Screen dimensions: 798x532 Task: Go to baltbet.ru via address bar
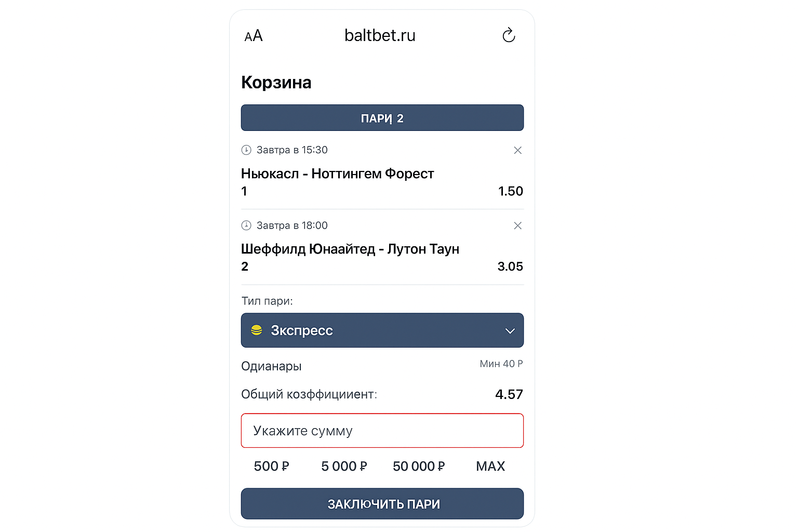(x=380, y=35)
